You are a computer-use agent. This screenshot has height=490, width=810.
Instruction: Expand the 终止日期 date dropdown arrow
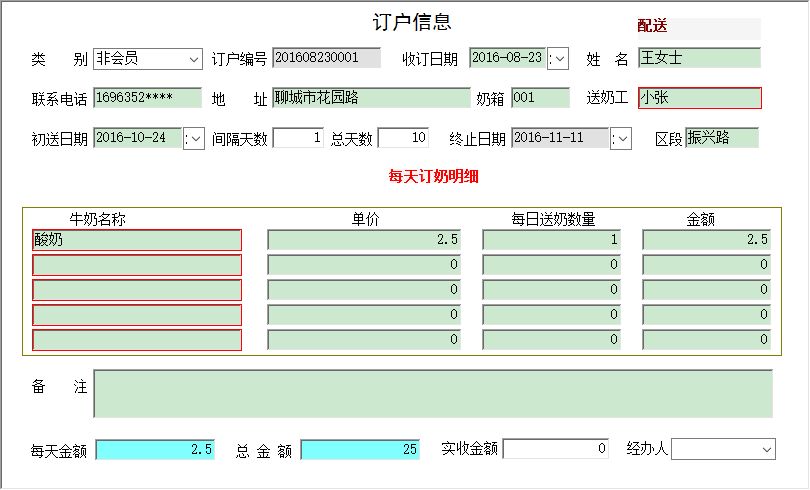[x=621, y=139]
